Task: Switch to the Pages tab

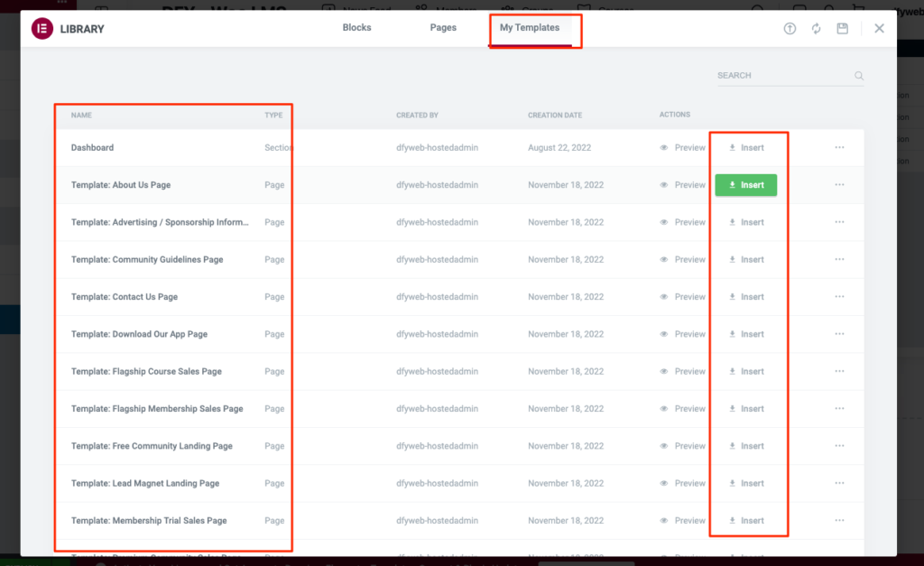Action: coord(443,28)
